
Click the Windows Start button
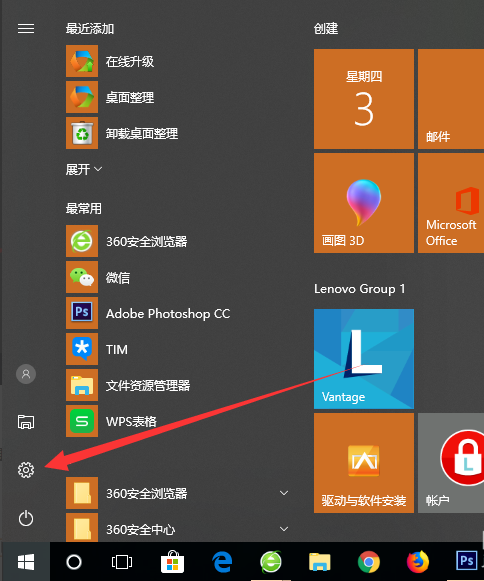[26, 562]
